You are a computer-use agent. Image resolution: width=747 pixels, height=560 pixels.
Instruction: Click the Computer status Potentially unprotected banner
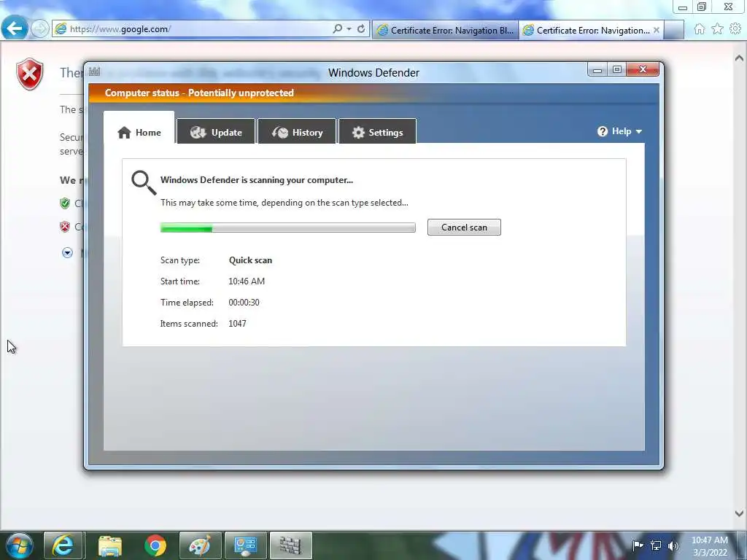coord(373,93)
